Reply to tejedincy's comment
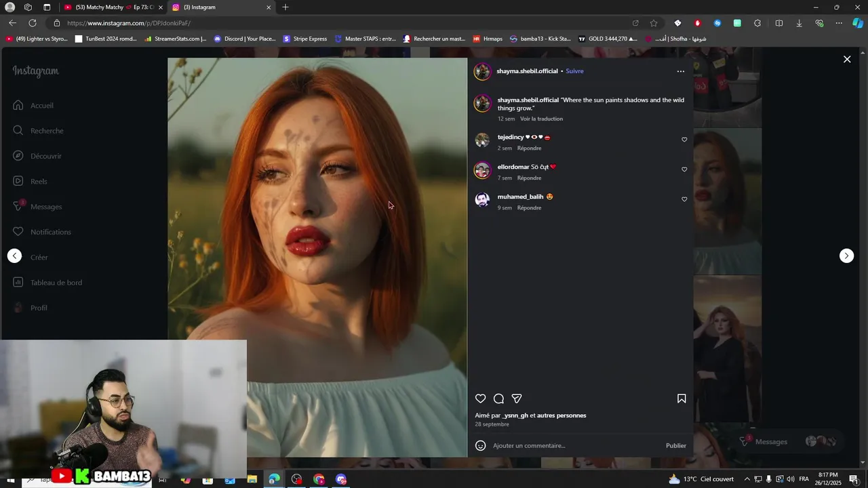The image size is (868, 488). tap(529, 148)
